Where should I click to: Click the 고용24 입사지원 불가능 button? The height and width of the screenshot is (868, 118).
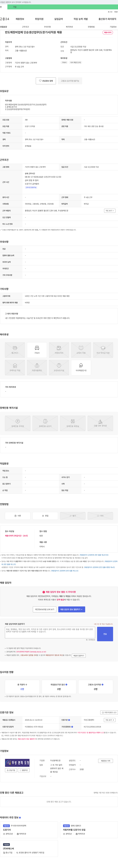click(x=70, y=81)
